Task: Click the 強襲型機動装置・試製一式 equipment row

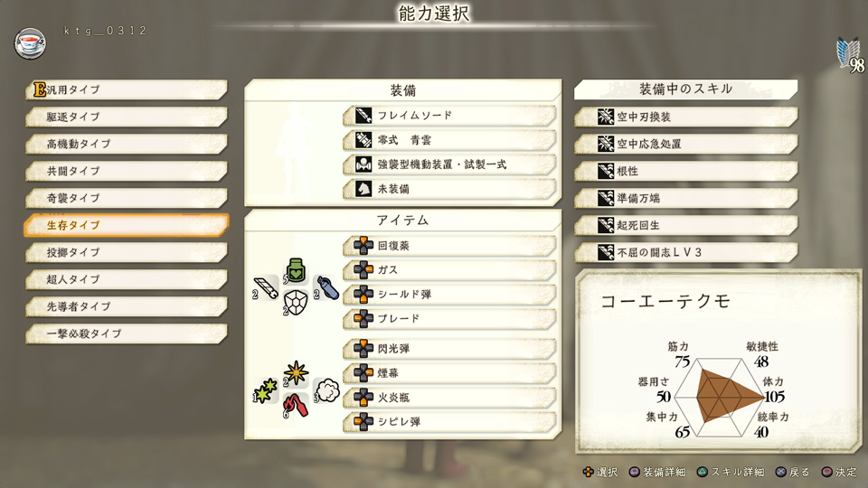Action: tap(449, 164)
